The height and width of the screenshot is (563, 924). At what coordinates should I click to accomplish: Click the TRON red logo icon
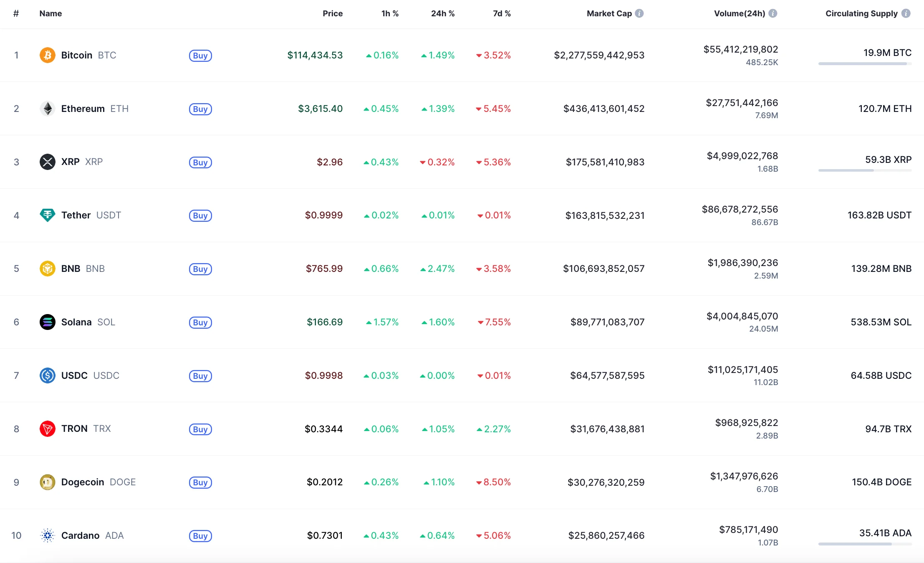(47, 429)
